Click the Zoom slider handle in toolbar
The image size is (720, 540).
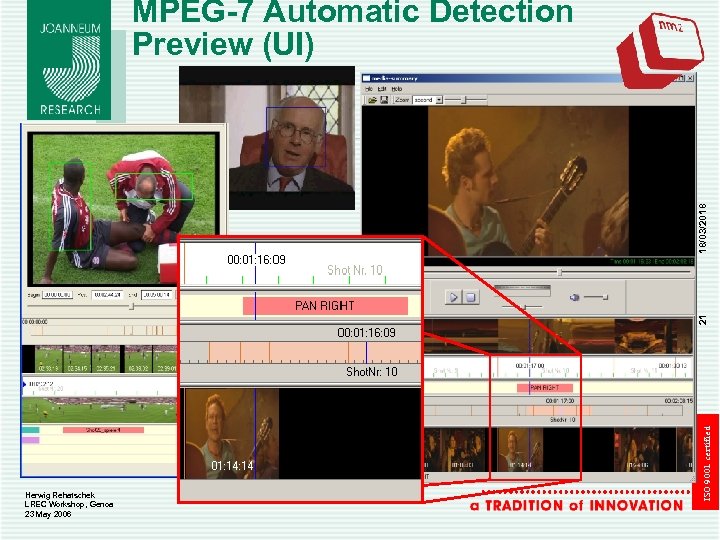pos(464,100)
